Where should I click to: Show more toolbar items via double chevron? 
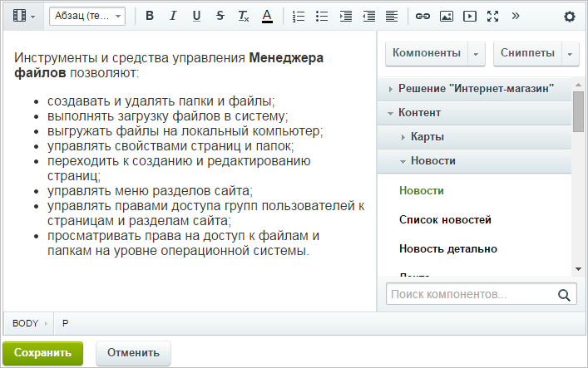click(516, 16)
